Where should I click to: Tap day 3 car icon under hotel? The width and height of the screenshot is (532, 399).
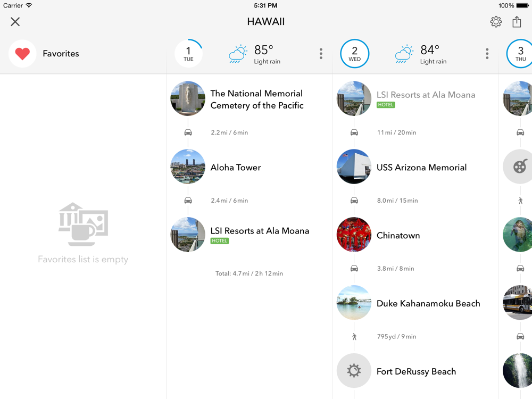coord(520,132)
